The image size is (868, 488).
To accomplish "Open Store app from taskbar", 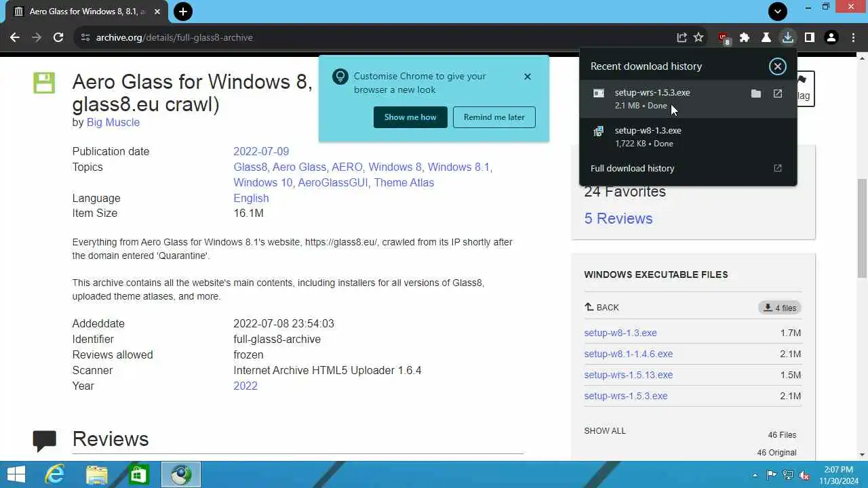I will click(x=138, y=474).
